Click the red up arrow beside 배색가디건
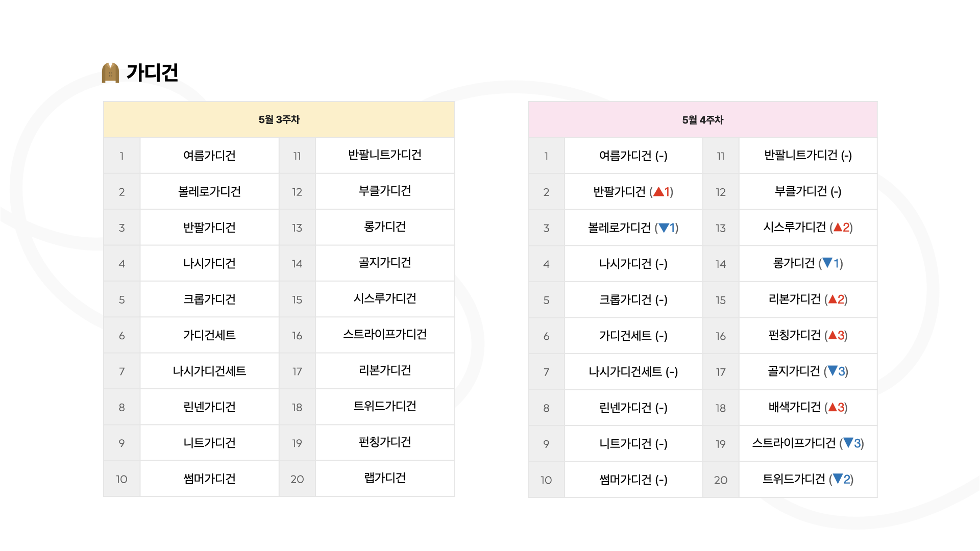980x551 pixels. tap(832, 407)
